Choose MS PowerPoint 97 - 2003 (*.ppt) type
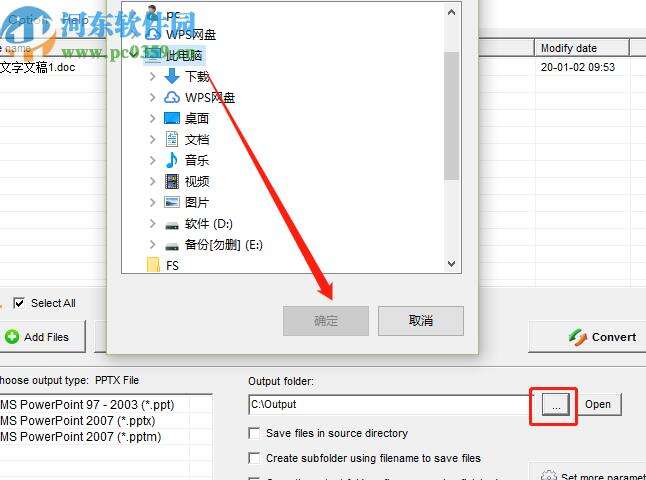The image size is (646, 480). click(x=87, y=405)
